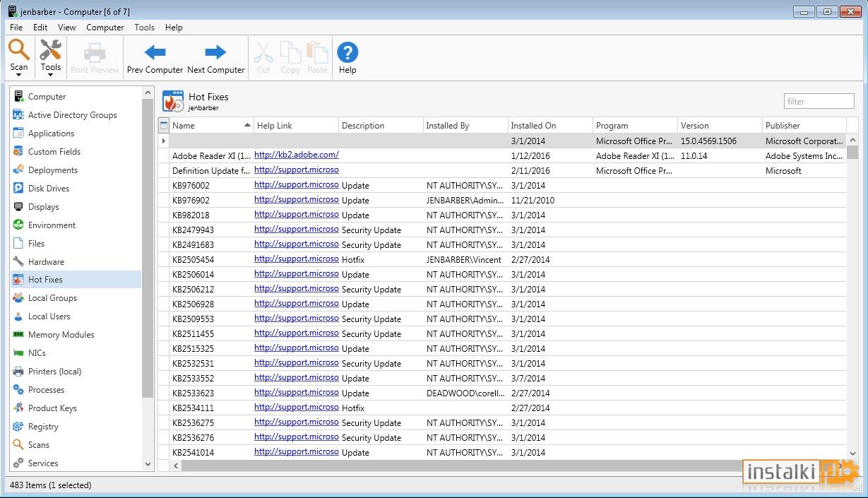
Task: Open the View menu
Action: coord(67,28)
